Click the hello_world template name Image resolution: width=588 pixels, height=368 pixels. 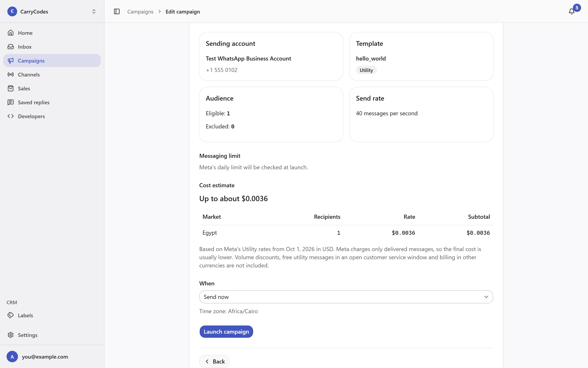tap(371, 58)
